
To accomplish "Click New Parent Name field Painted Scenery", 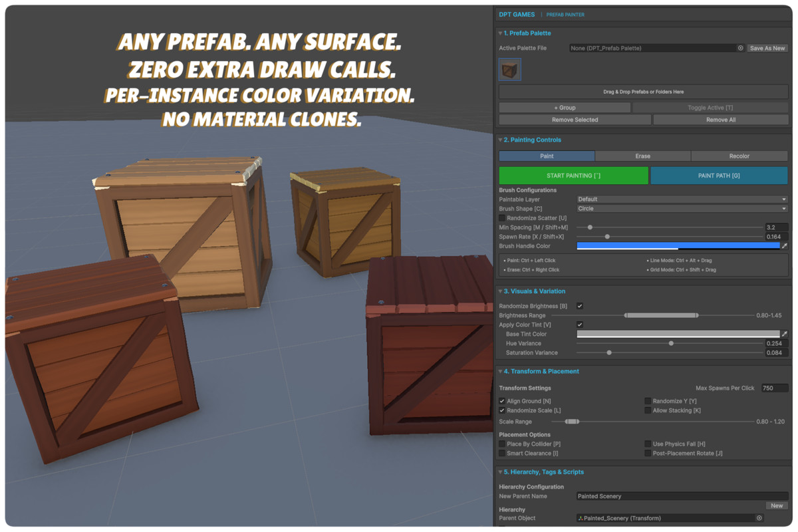I will point(682,496).
